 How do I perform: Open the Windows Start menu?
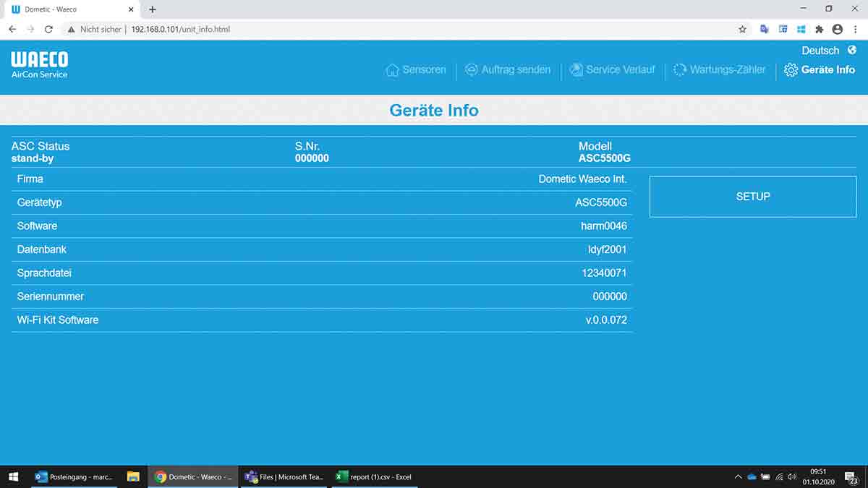coord(14,476)
